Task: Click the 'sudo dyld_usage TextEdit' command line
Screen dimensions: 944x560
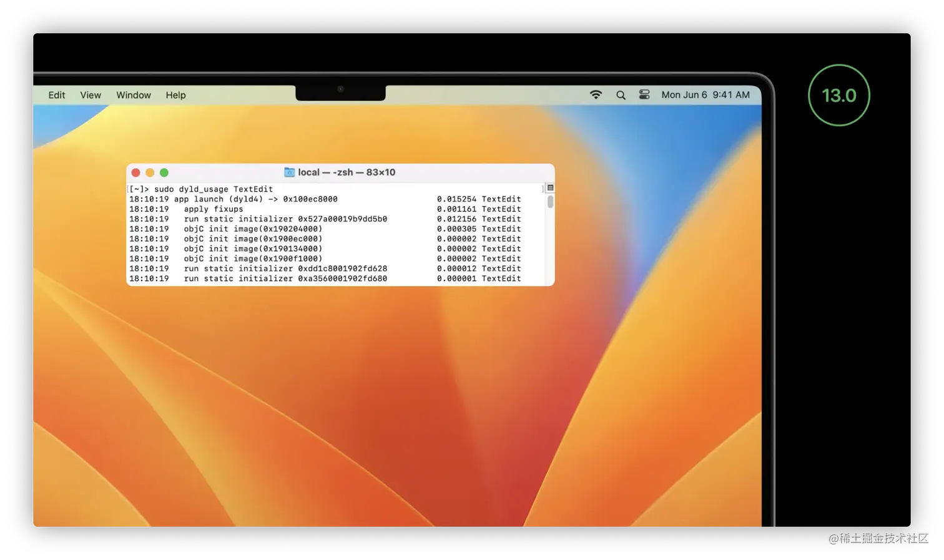Action: pyautogui.click(x=214, y=189)
